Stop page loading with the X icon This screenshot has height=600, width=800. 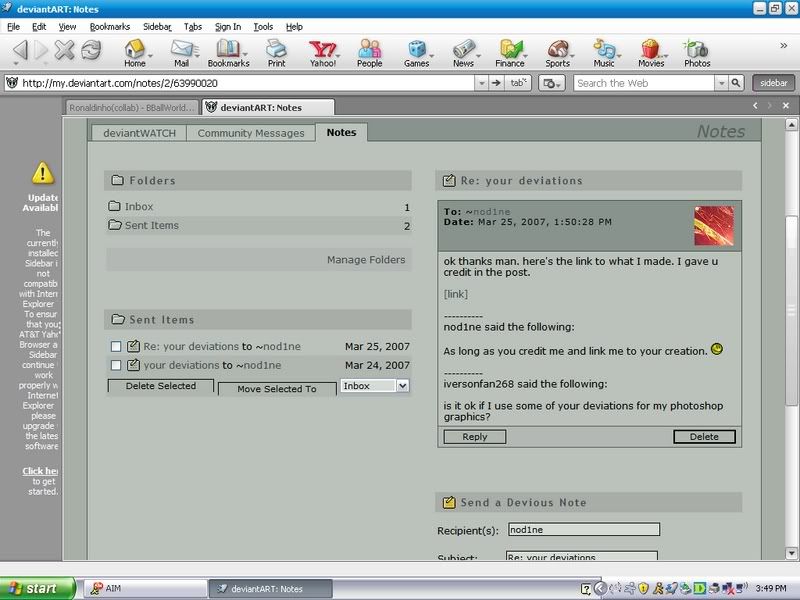(64, 50)
